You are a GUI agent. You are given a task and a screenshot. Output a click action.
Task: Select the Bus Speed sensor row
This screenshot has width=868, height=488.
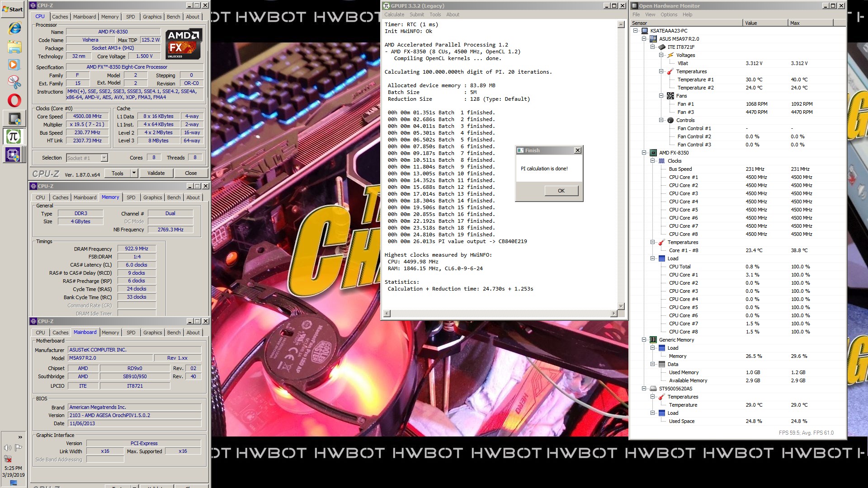738,169
